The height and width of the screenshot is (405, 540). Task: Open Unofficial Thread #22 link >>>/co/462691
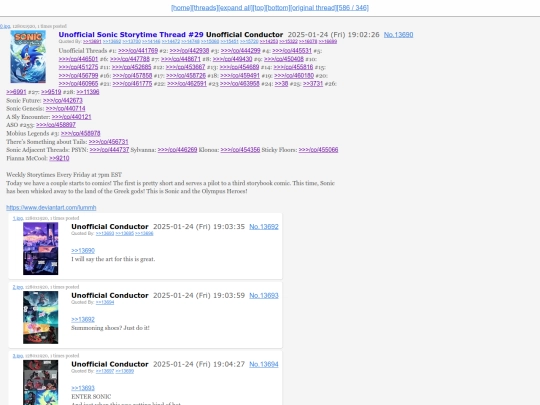coord(187,84)
